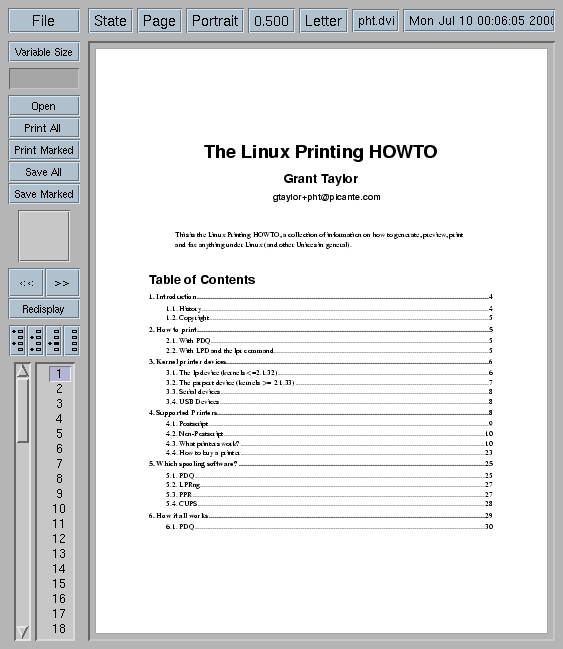
Task: Click the Print Marked button
Action: point(44,150)
